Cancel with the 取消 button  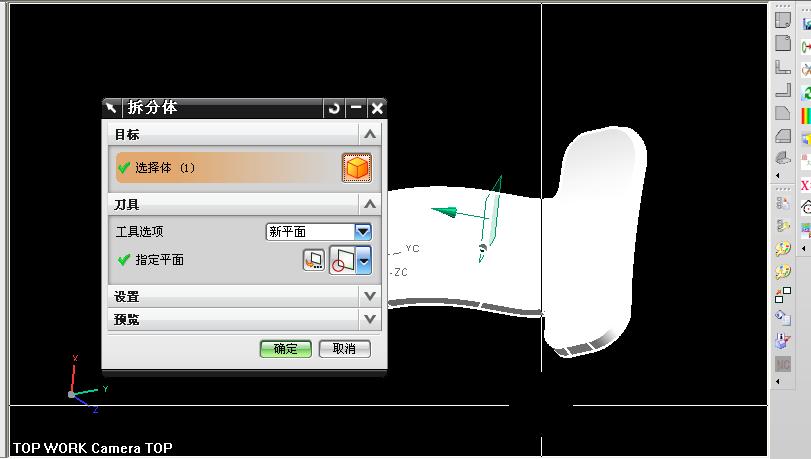(344, 349)
